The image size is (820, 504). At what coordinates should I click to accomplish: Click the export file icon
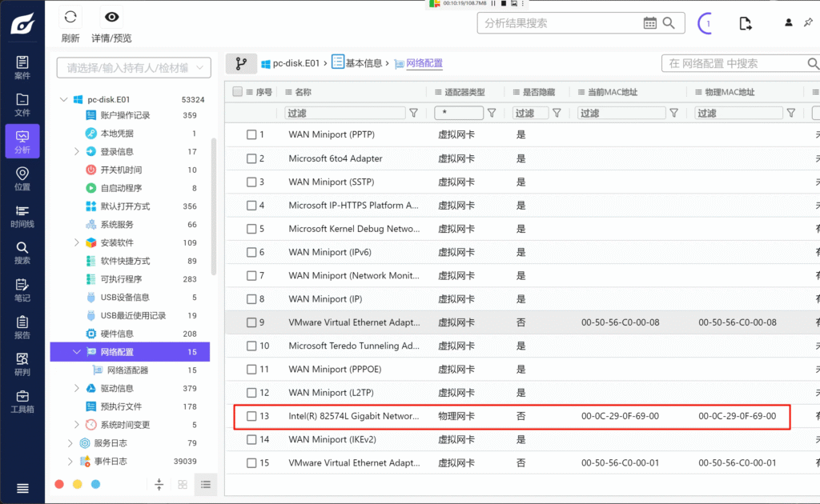pos(746,23)
